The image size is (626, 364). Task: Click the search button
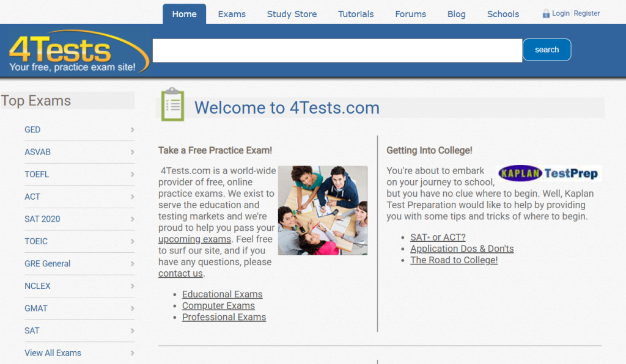(x=547, y=50)
